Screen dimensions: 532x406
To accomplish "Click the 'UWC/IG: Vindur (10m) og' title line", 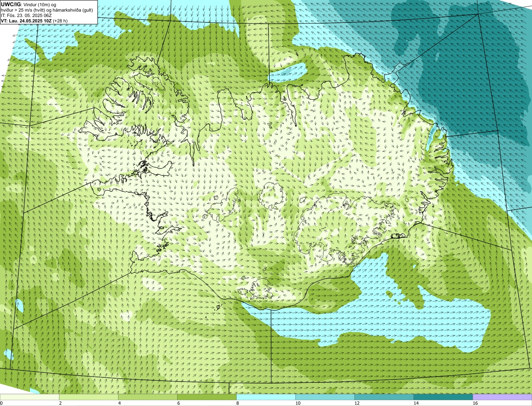I will [28, 4].
